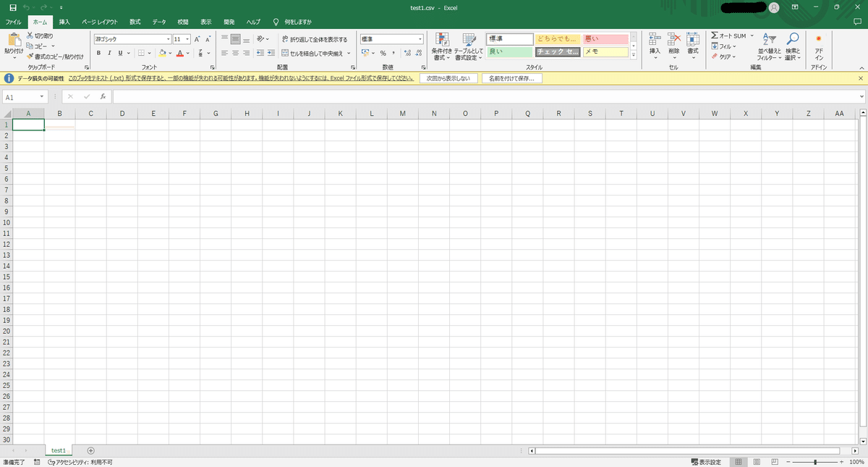This screenshot has height=467, width=868.
Task: Expand Merge & Center (セルを結合して中央揃え) arrow
Action: coord(349,53)
